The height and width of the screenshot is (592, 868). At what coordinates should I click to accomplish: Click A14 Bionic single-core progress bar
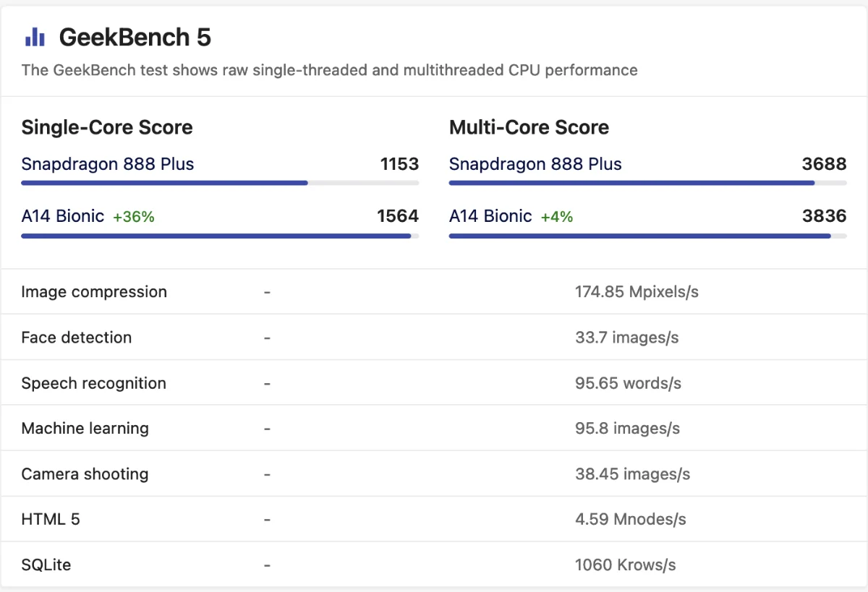click(x=220, y=236)
